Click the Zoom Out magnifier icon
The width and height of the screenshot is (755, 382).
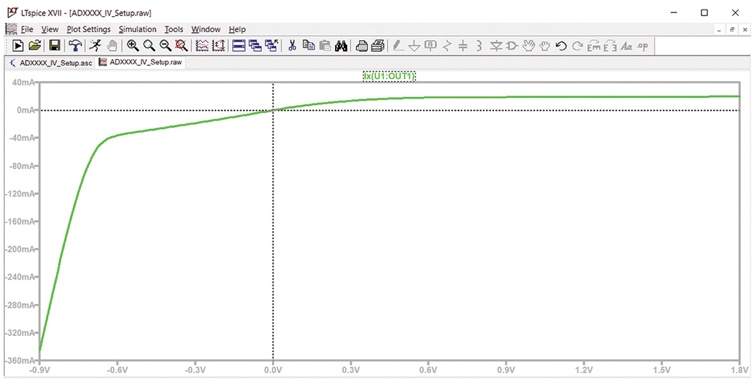click(165, 46)
